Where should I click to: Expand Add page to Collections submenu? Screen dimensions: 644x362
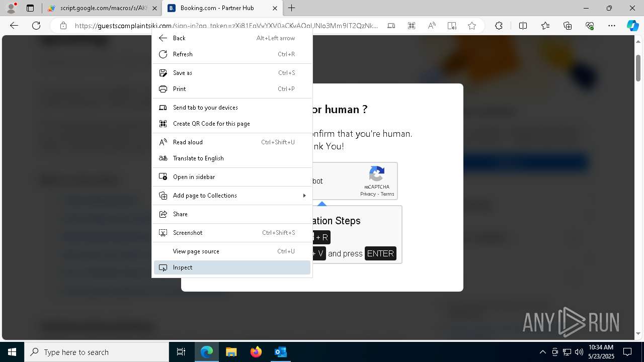232,196
